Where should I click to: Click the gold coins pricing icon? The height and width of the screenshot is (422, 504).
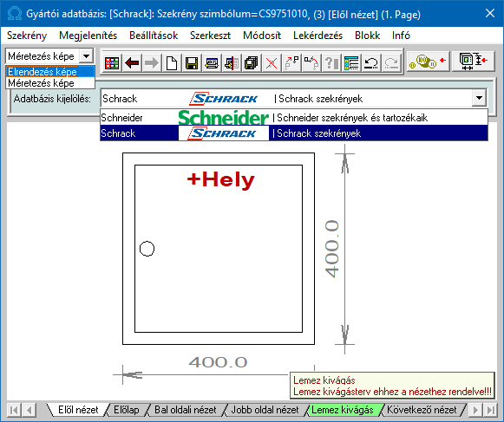pyautogui.click(x=428, y=61)
